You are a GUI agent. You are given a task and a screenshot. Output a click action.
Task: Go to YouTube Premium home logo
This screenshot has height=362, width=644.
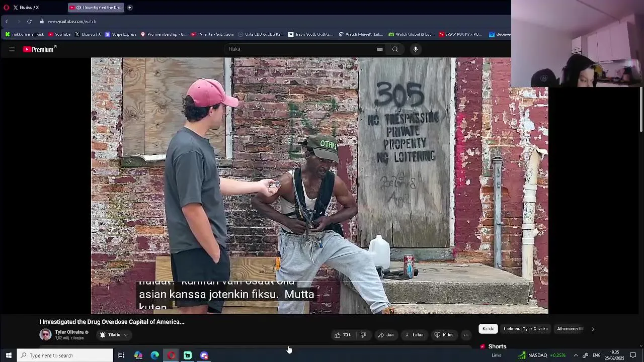pos(38,49)
